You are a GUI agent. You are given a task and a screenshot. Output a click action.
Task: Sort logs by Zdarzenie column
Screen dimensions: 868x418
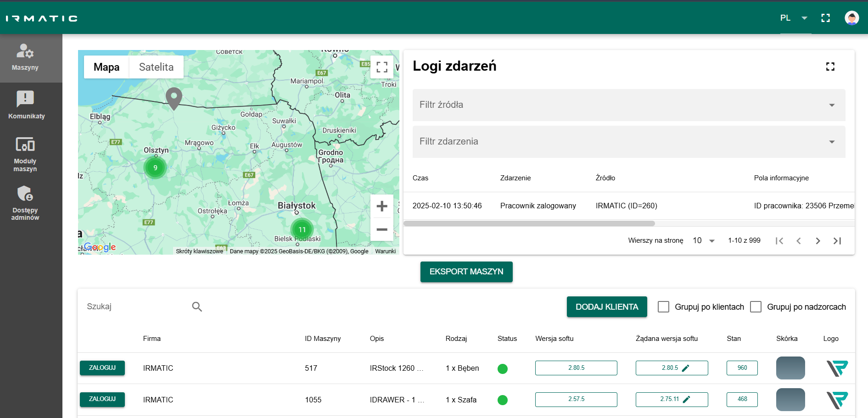[x=515, y=178]
